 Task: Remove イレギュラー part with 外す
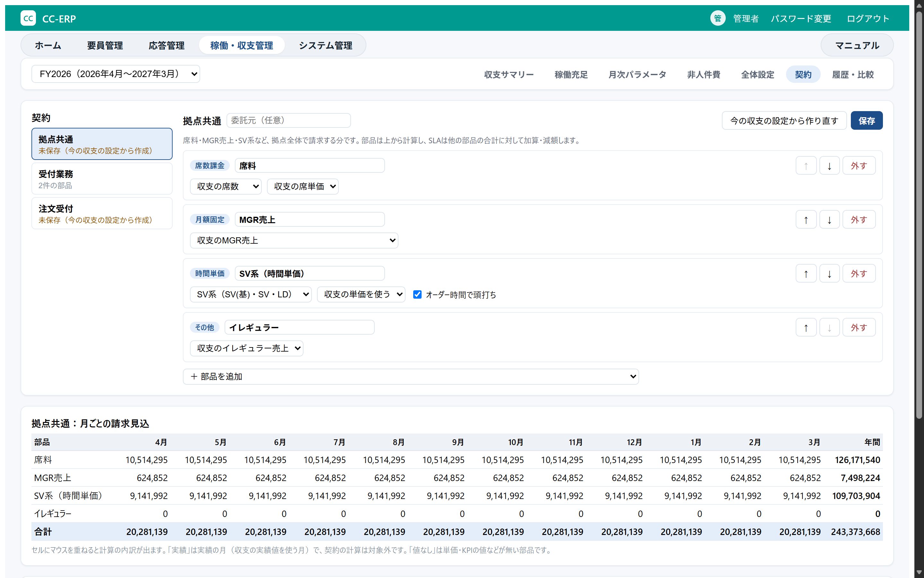pyautogui.click(x=859, y=327)
